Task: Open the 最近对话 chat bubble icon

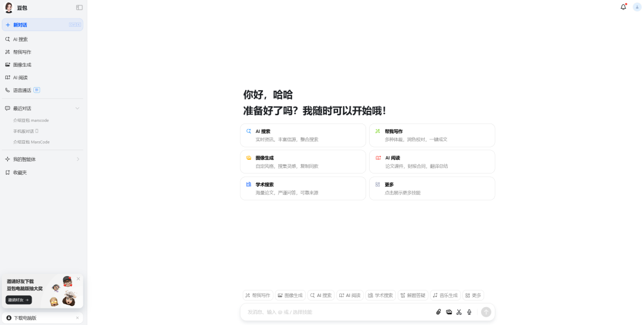Action: (7, 109)
